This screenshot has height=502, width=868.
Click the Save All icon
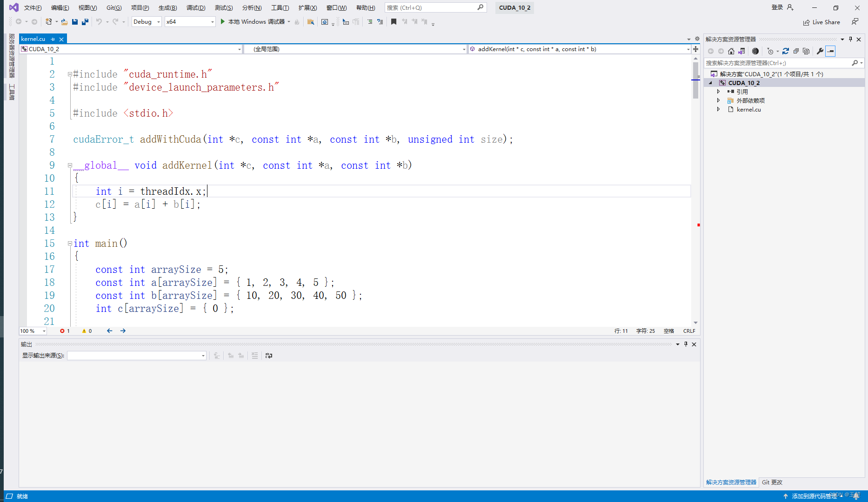(85, 21)
